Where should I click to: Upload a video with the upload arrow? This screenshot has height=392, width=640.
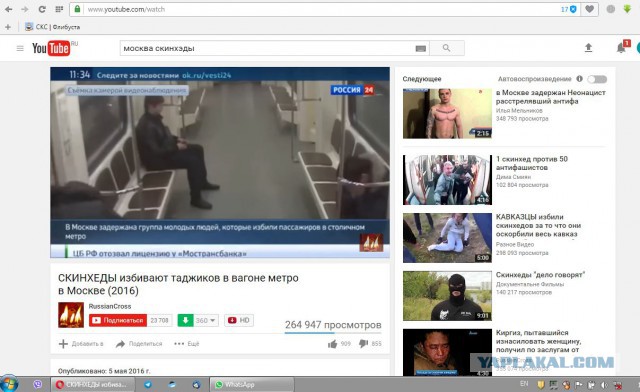(588, 48)
